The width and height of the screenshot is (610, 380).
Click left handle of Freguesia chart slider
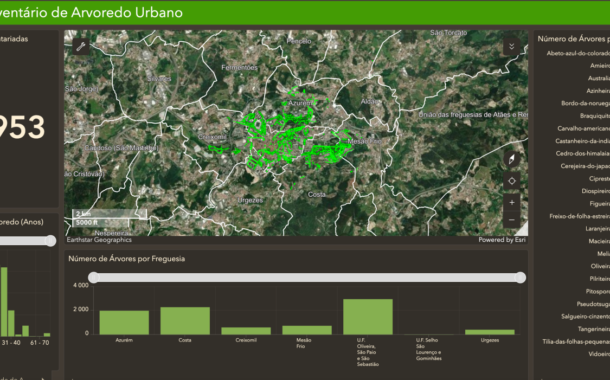[x=93, y=277]
